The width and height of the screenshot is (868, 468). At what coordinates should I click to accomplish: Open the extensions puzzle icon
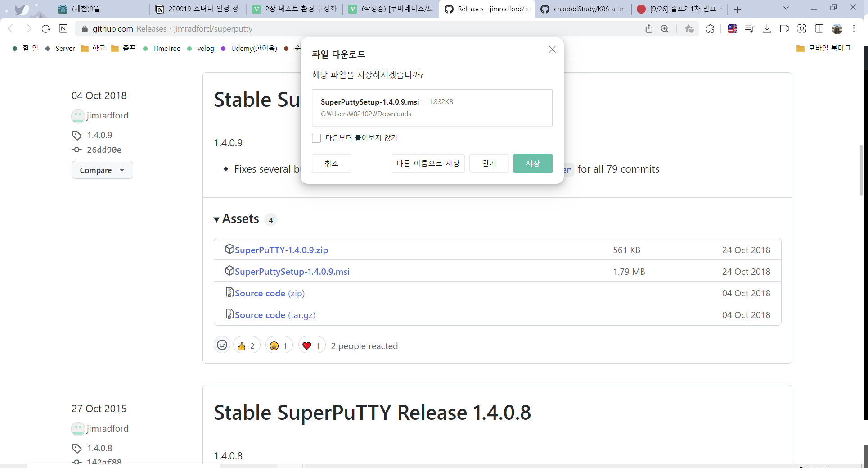[710, 29]
